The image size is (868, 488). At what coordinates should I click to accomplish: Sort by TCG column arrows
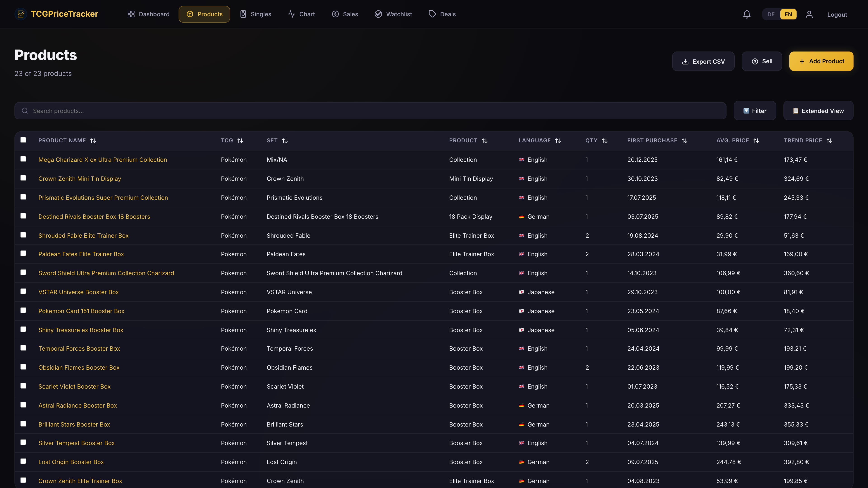tap(240, 141)
